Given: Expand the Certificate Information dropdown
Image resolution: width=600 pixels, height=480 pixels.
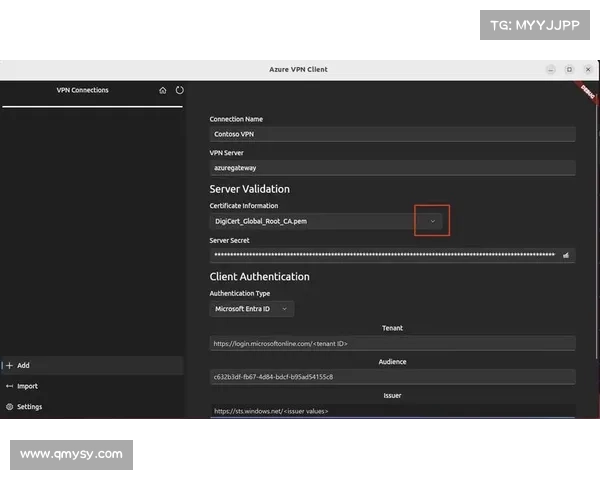Looking at the screenshot, I should (x=432, y=221).
